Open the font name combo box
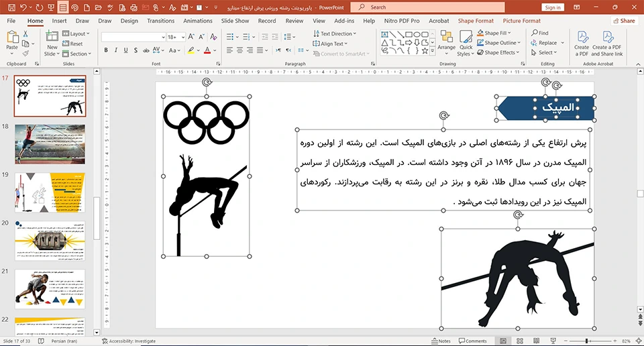Viewport: 644px width, 346px height. [x=133, y=37]
